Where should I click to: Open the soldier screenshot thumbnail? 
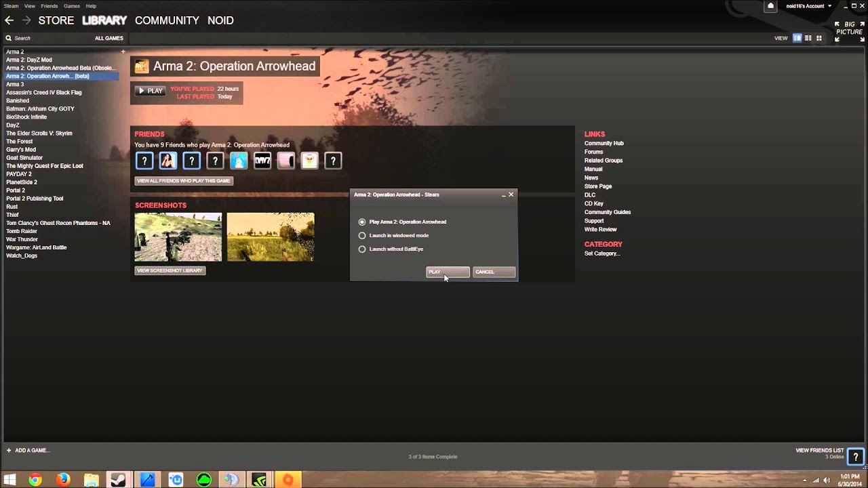(x=178, y=237)
